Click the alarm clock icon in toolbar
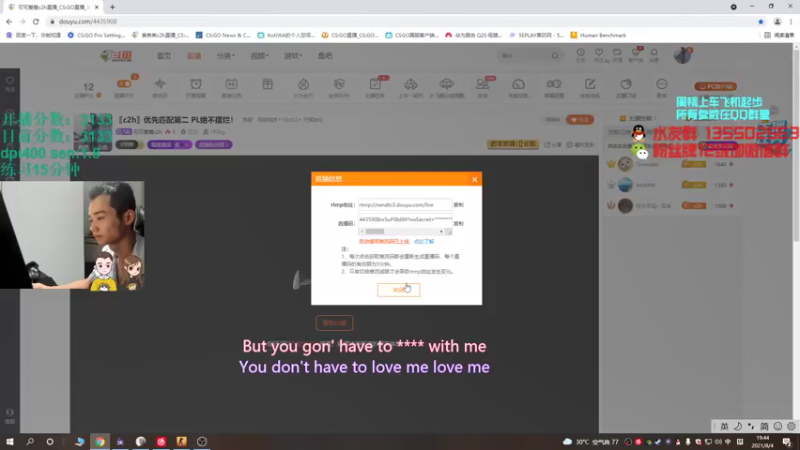The height and width of the screenshot is (450, 800). (196, 84)
